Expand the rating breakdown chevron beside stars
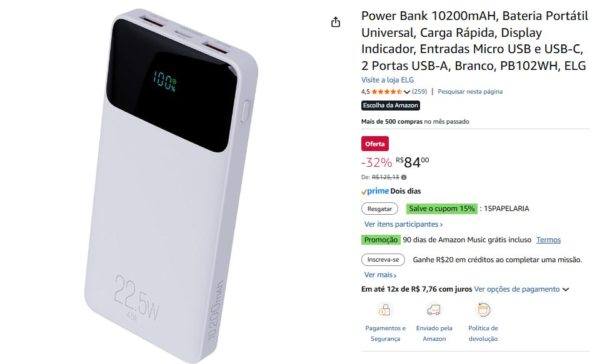Viewport: 602px width, 364px height. (406, 92)
